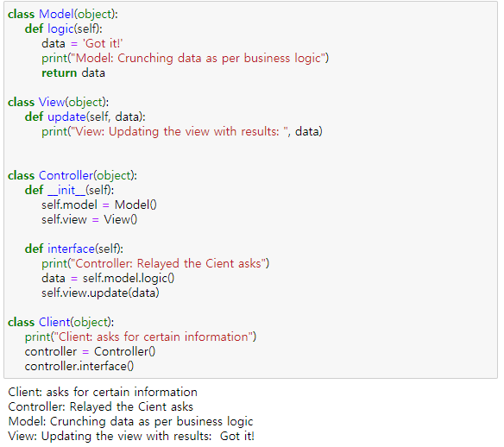The width and height of the screenshot is (504, 447).
Task: Click the 'def __init__(self):' line
Action: (x=69, y=190)
